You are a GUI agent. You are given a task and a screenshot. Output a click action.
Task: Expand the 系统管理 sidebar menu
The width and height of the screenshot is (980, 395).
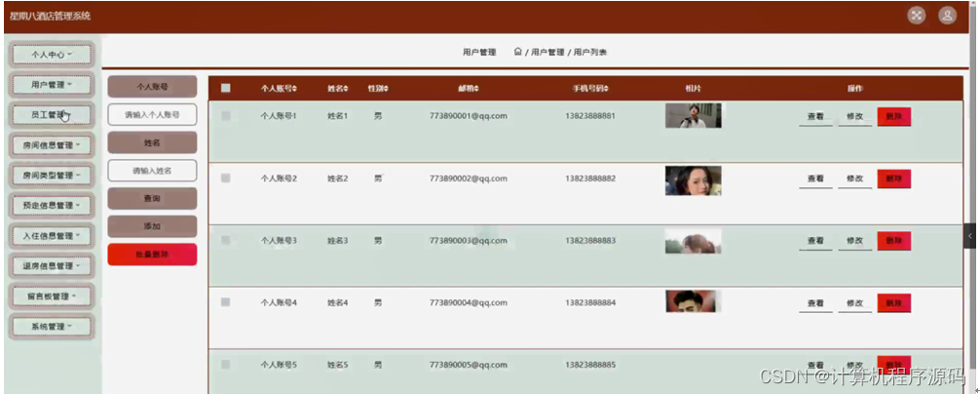pyautogui.click(x=52, y=326)
